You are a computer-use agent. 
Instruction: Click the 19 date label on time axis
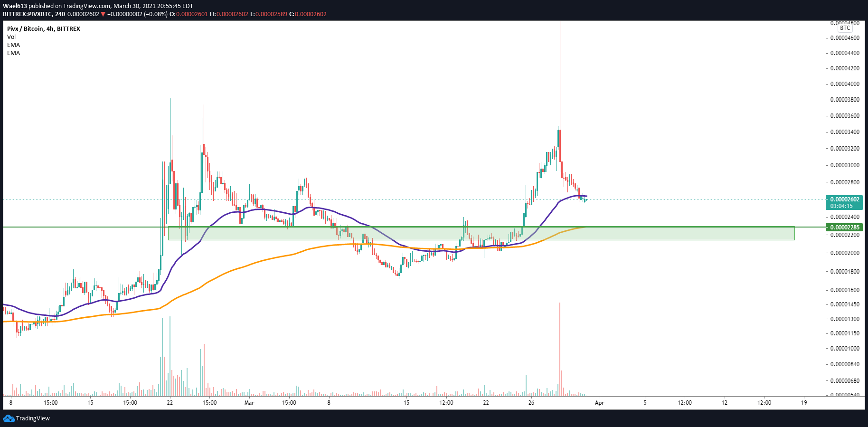[x=804, y=403]
